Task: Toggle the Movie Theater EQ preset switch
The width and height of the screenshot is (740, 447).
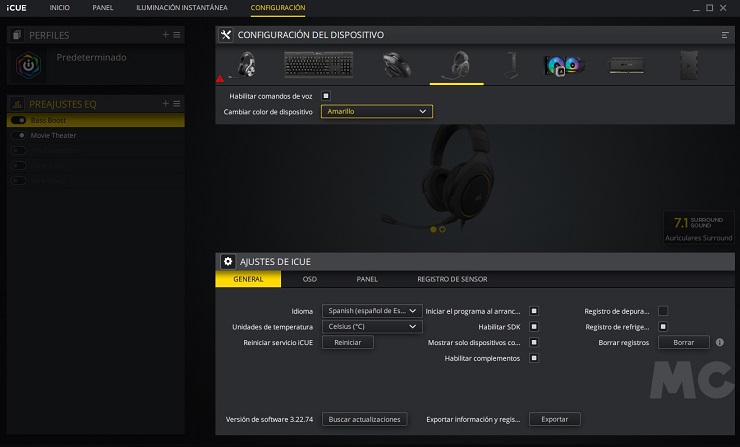Action: 20,135
